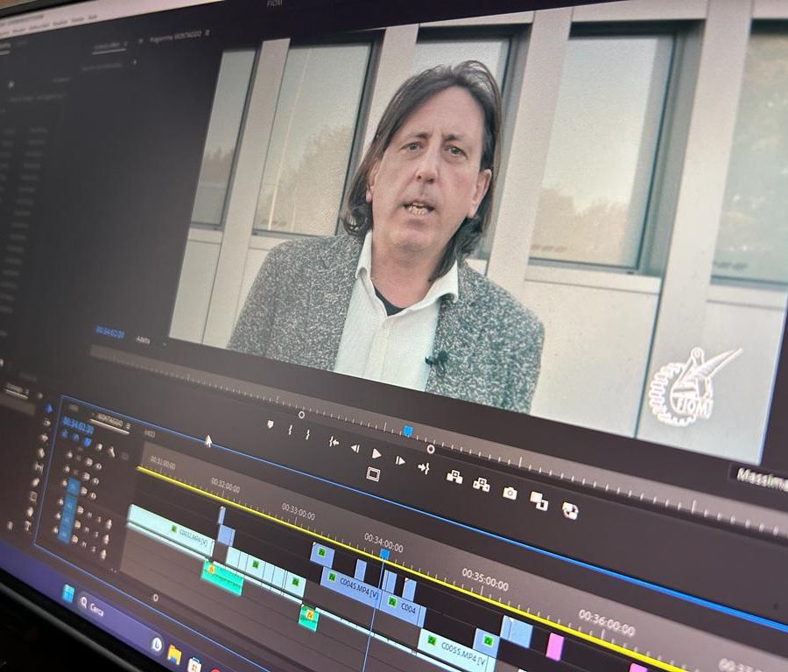The width and height of the screenshot is (788, 672).
Task: Select the pink clip near 00:36:00:00
Action: coord(555,646)
